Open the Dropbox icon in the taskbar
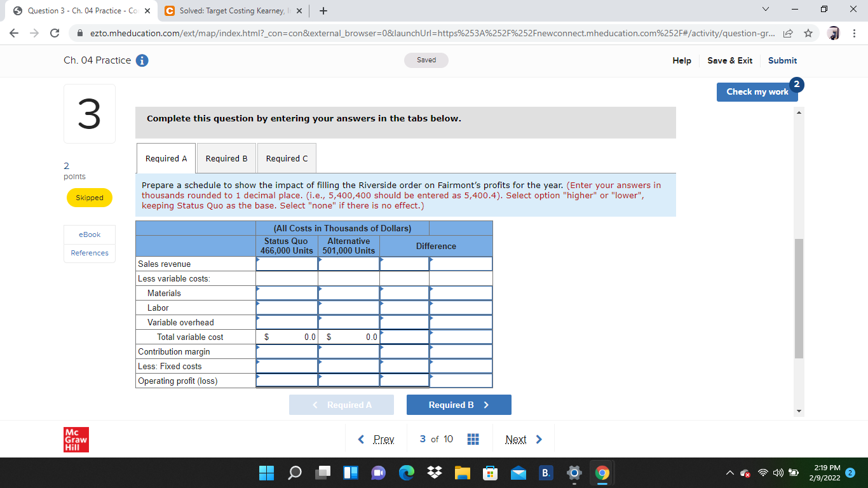The image size is (868, 488). coord(434,473)
